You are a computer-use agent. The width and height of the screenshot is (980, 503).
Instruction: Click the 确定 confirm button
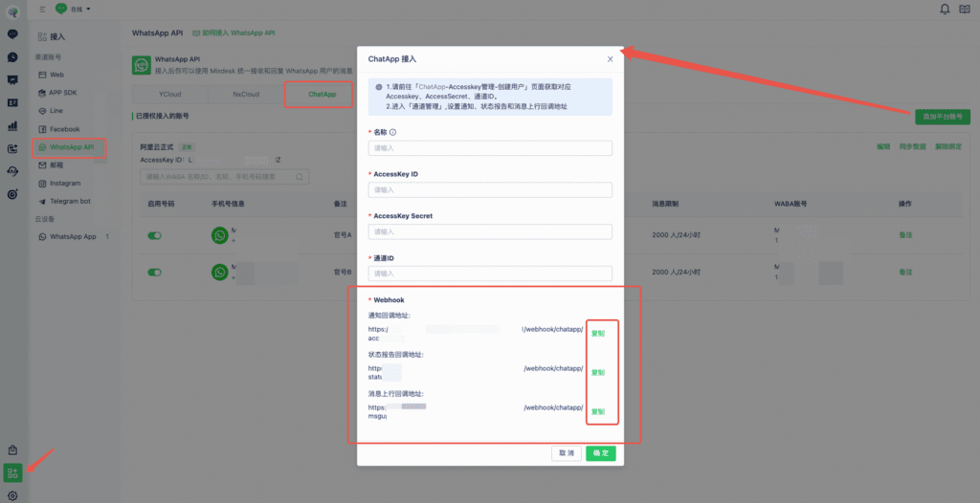600,453
